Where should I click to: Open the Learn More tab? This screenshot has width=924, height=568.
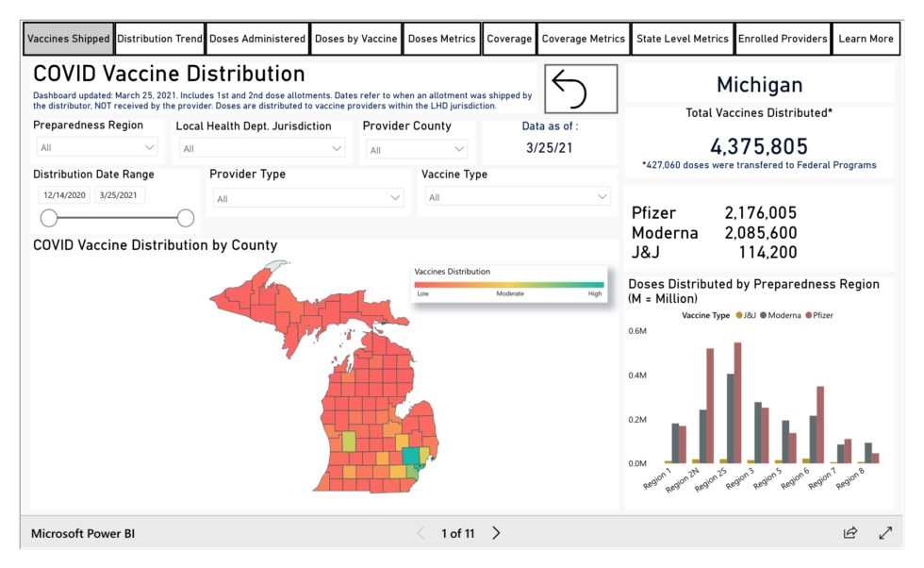[x=868, y=39]
